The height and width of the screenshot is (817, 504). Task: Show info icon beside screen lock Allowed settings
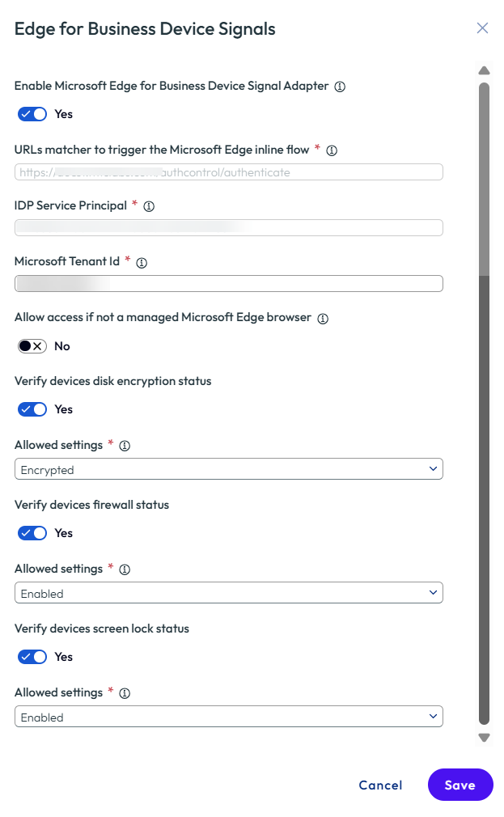(125, 693)
